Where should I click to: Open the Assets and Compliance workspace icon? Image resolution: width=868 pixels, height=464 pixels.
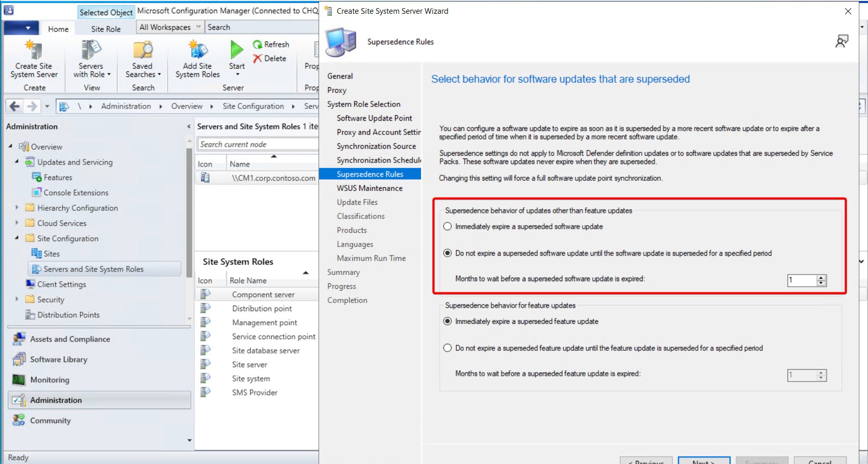(x=19, y=339)
